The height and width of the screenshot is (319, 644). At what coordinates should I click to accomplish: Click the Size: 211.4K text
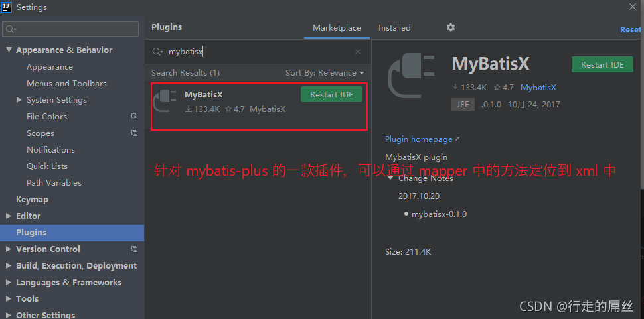point(408,252)
